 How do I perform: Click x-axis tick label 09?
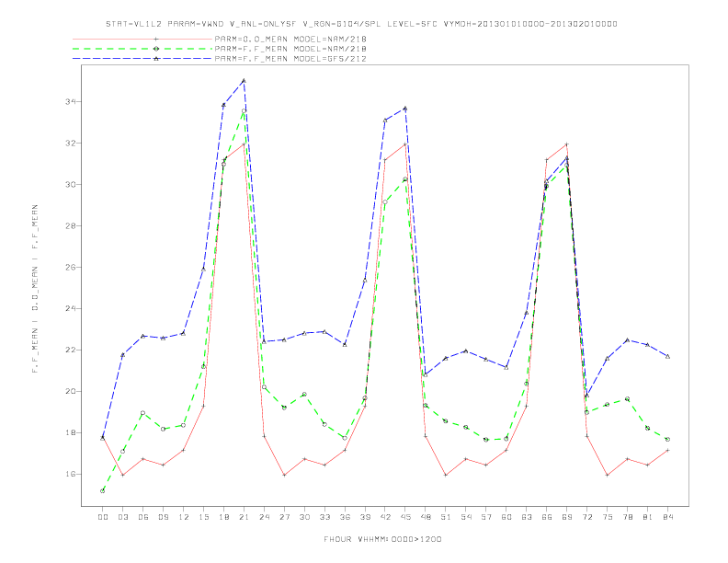(163, 517)
